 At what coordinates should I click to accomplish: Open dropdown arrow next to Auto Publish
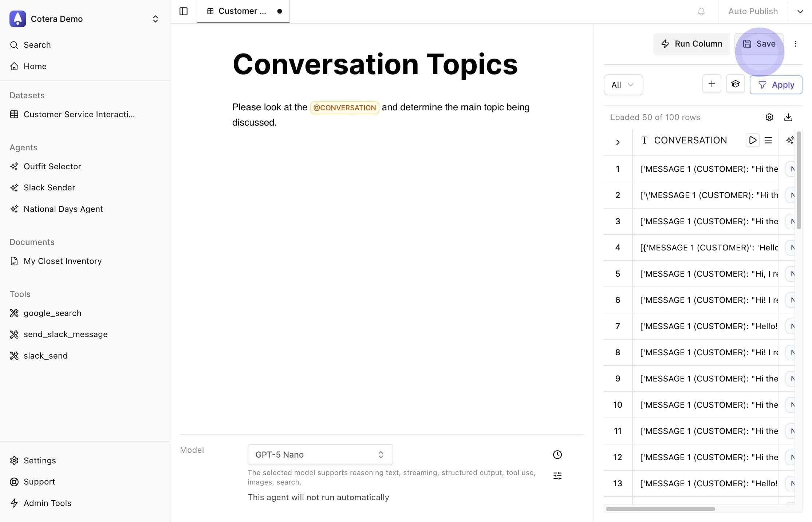point(800,11)
